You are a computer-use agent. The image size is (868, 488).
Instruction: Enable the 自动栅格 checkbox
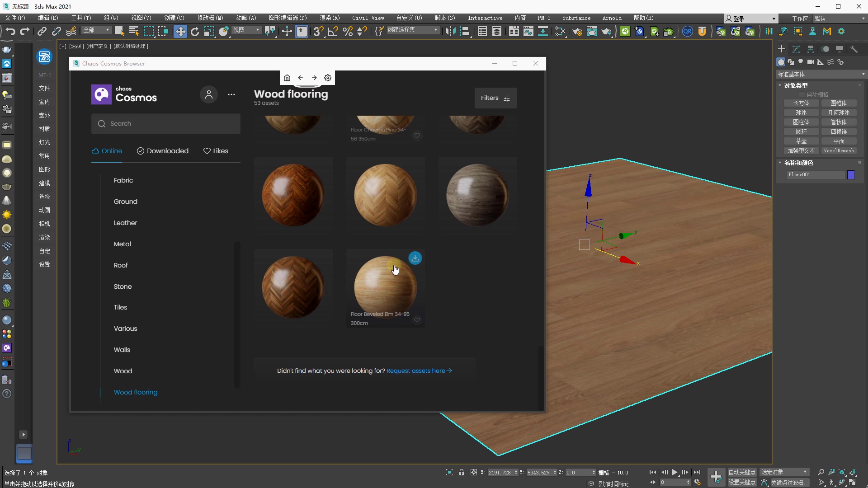tap(802, 94)
